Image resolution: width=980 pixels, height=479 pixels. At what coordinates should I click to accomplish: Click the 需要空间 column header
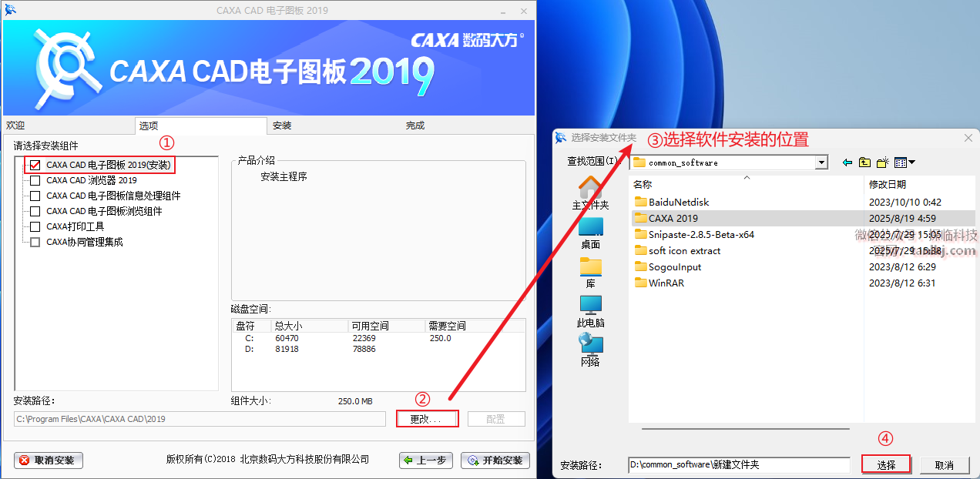(475, 326)
